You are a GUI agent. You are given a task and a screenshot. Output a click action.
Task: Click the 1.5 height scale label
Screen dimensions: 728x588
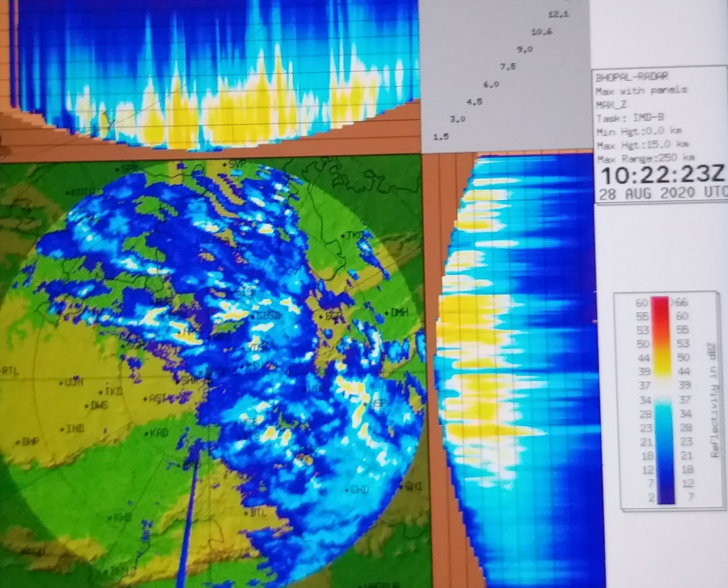pyautogui.click(x=441, y=137)
